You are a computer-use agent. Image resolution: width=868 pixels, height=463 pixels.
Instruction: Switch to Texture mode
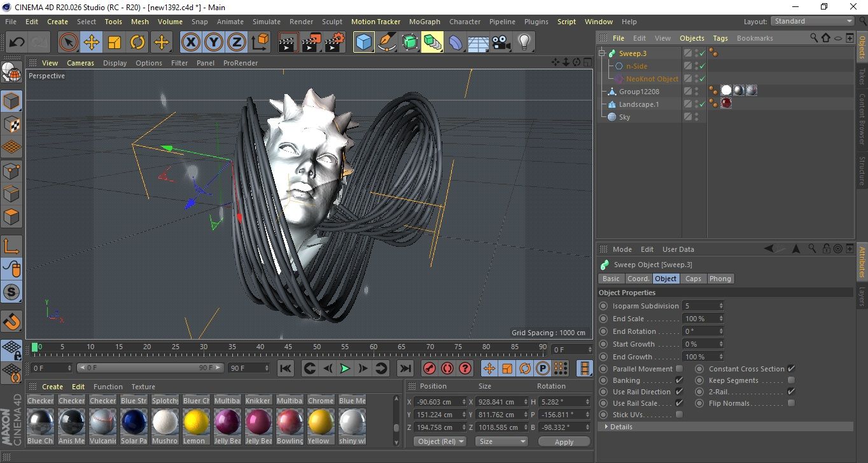pos(12,124)
